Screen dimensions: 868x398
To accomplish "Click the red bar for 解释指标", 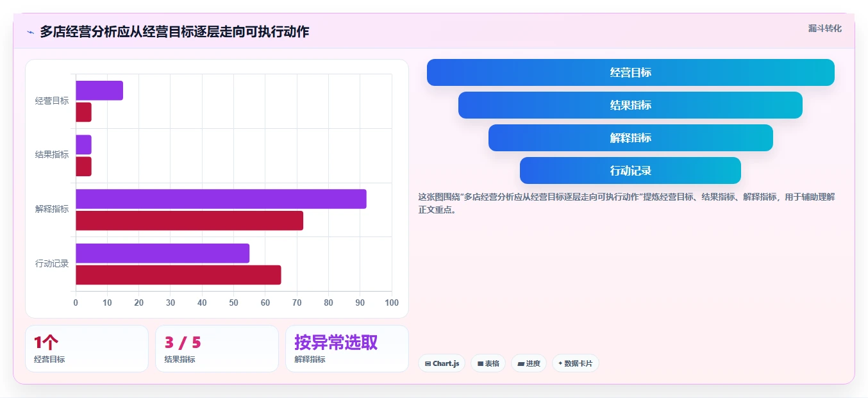I will click(x=189, y=220).
